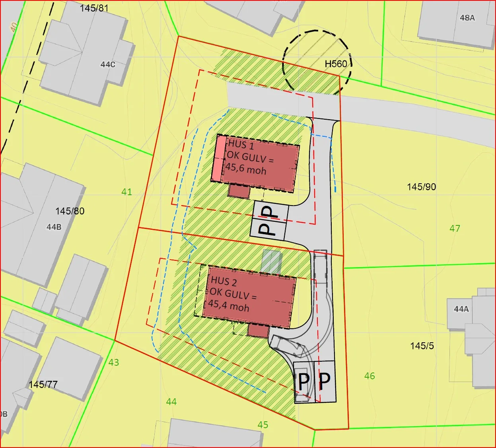Select the right parking space below HUS 2

pyautogui.click(x=325, y=382)
